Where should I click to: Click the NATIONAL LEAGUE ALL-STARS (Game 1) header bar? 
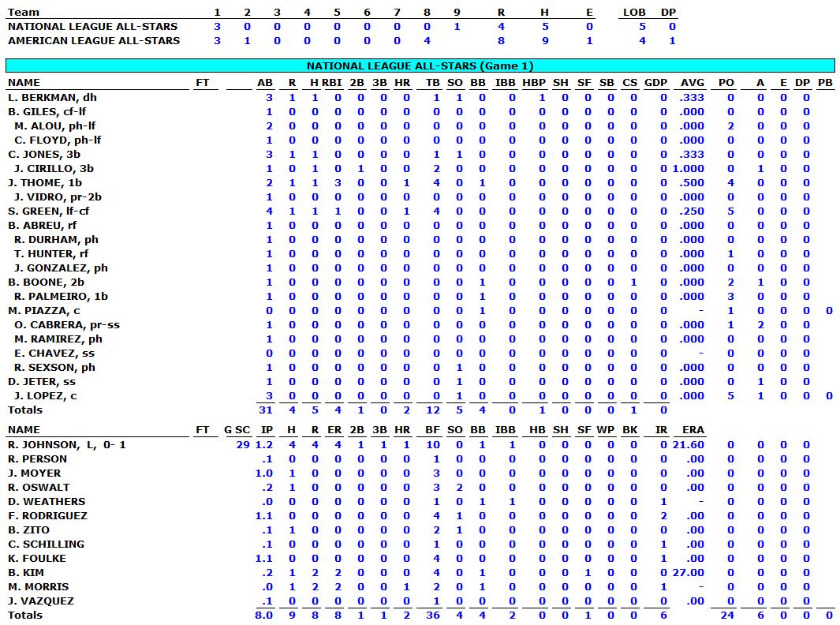coord(420,66)
